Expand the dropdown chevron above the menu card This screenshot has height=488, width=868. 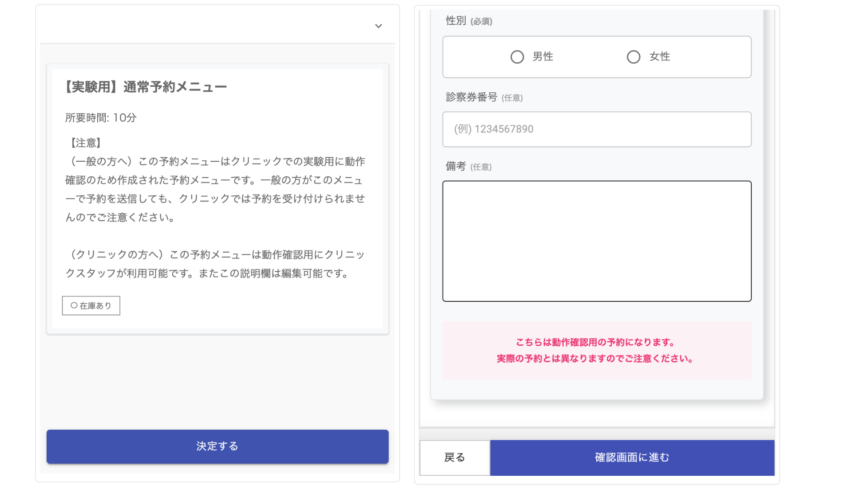[x=378, y=26]
